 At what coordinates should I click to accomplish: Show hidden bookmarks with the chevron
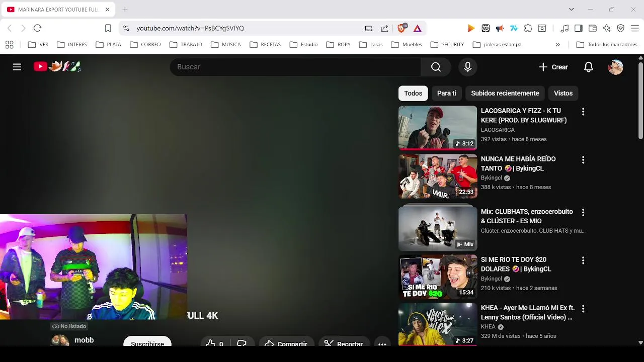[x=557, y=45]
